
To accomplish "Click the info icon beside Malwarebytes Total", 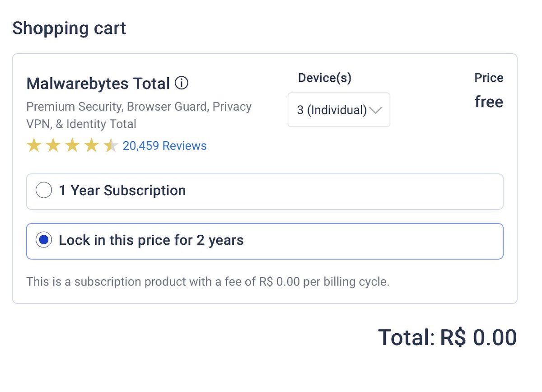I will click(182, 84).
